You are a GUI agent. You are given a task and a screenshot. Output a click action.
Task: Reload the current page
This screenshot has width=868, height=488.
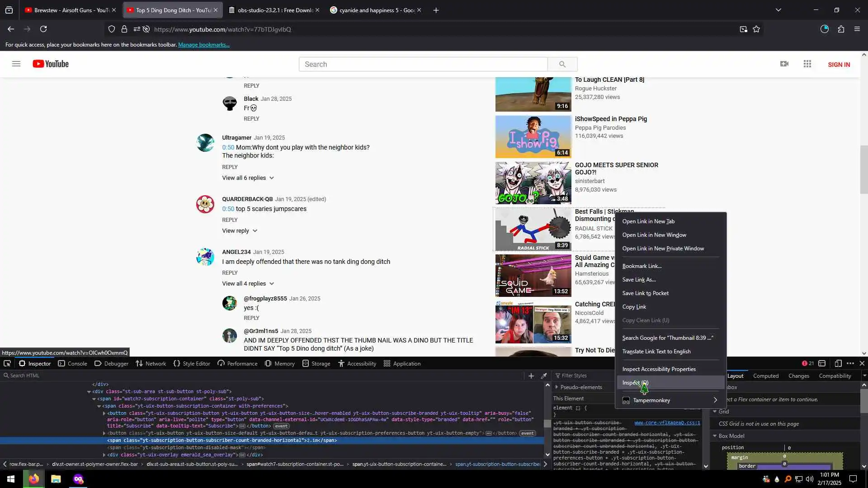pos(43,29)
